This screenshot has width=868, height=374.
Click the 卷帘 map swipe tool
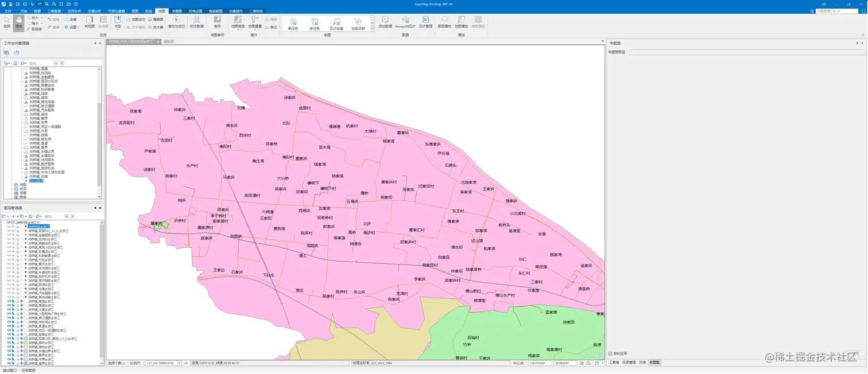[x=217, y=22]
